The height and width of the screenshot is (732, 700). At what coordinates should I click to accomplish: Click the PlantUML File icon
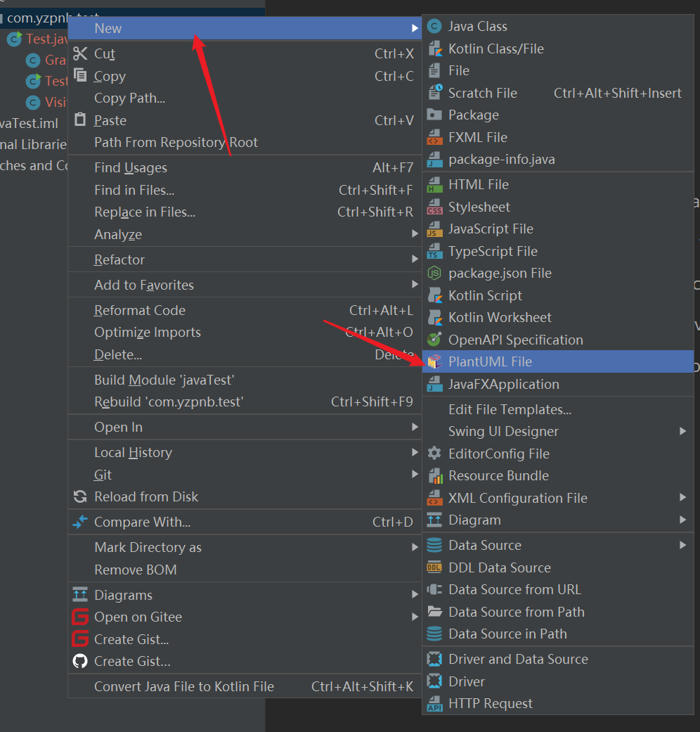pyautogui.click(x=434, y=361)
